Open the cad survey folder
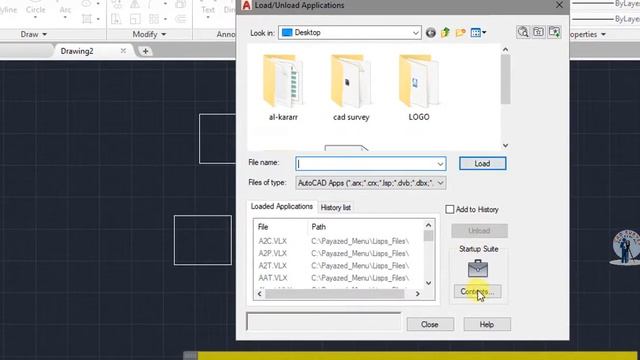The height and width of the screenshot is (360, 640). pyautogui.click(x=351, y=87)
